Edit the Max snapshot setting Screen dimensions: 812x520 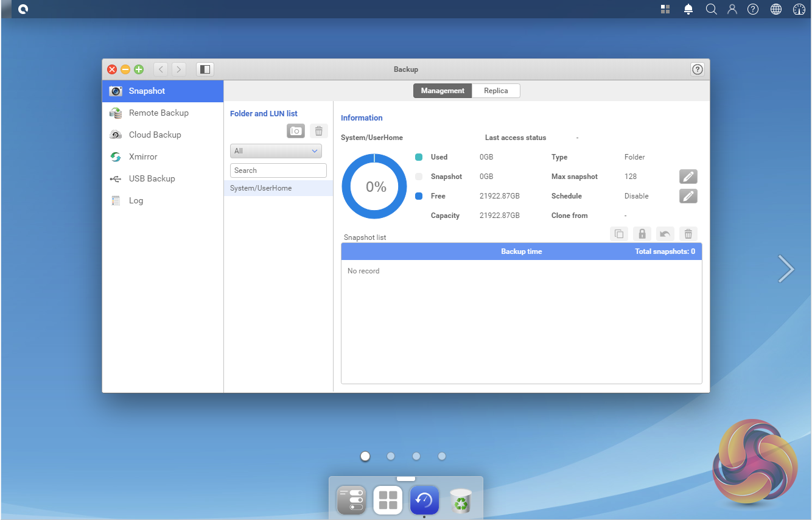click(x=688, y=177)
